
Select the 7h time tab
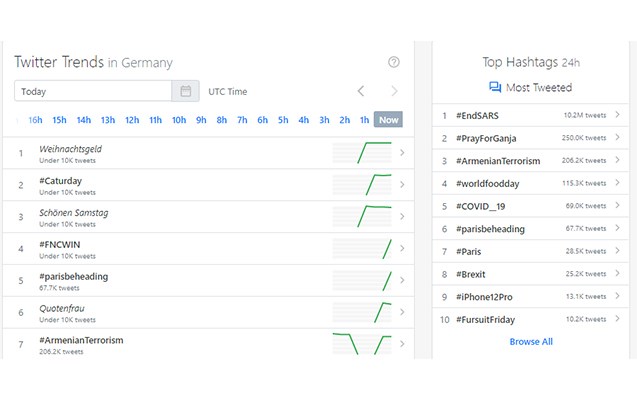tap(242, 120)
